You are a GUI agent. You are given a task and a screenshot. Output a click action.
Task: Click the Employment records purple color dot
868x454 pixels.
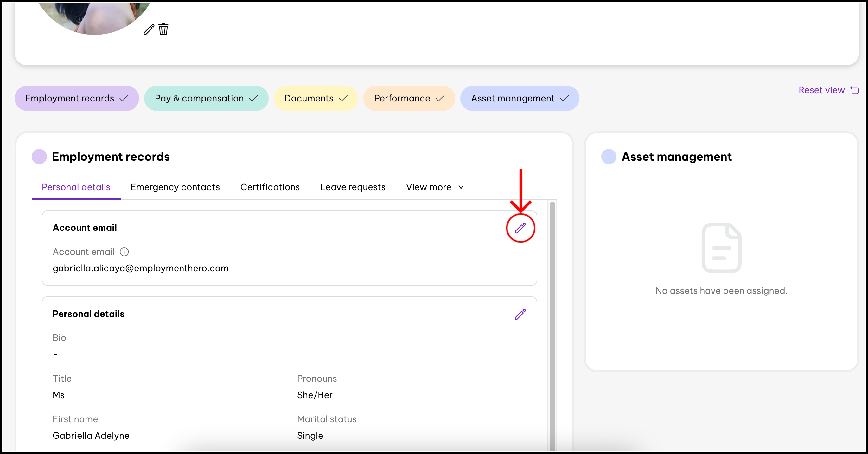coord(39,157)
